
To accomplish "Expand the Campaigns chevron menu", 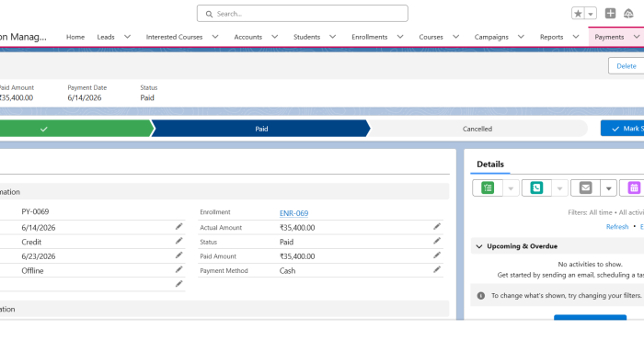I will tap(521, 37).
